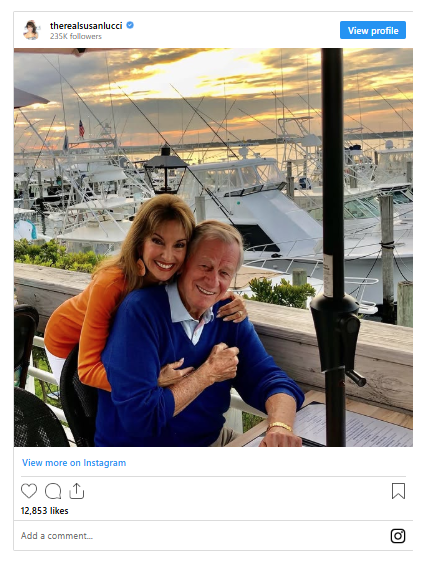Open the couple's marina sunset photo
Screen dimensions: 421x564
pyautogui.click(x=213, y=247)
